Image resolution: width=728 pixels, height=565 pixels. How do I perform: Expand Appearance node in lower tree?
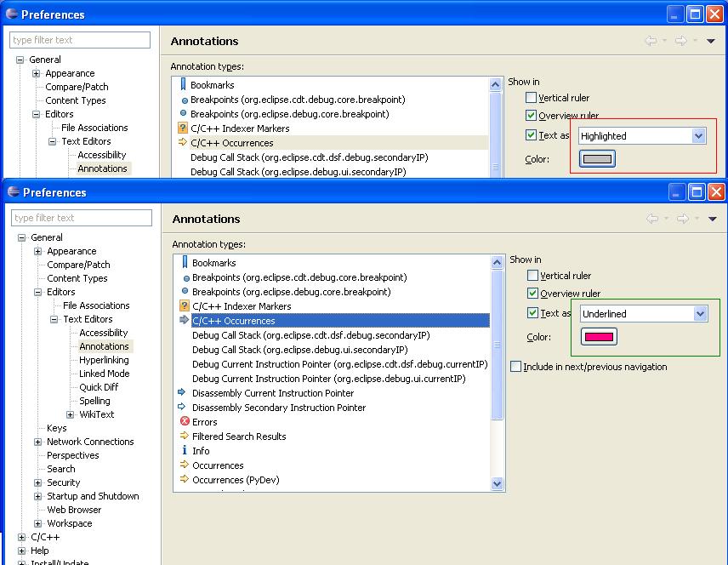[37, 251]
